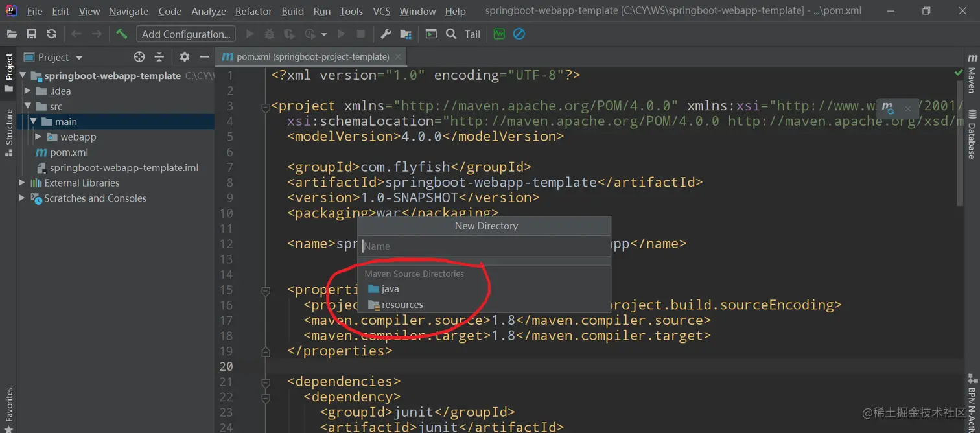The image size is (980, 433).
Task: Click the Save All disk icon
Action: pos(31,34)
